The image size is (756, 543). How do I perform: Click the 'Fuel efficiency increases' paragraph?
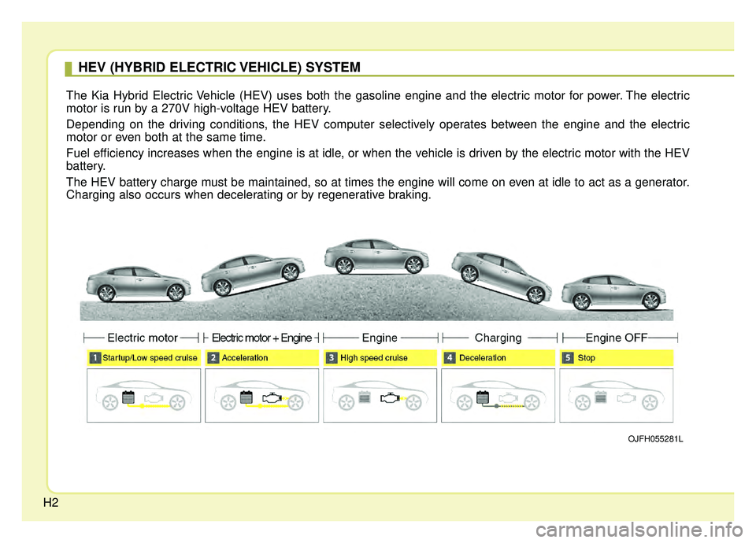[x=377, y=160]
